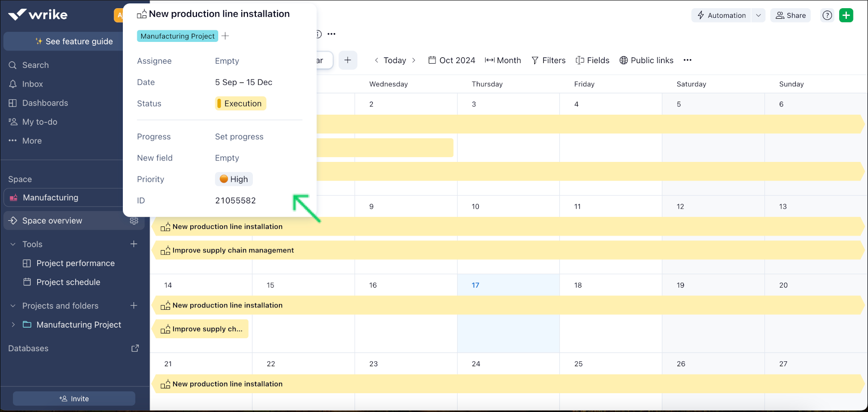The width and height of the screenshot is (868, 412).
Task: Expand the Automation dropdown arrow
Action: click(x=758, y=15)
